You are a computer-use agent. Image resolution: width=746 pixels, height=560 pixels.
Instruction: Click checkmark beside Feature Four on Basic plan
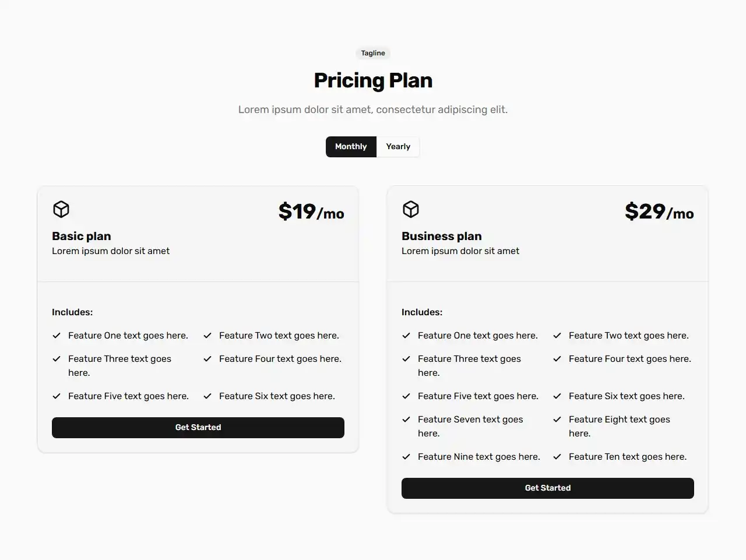pyautogui.click(x=207, y=359)
